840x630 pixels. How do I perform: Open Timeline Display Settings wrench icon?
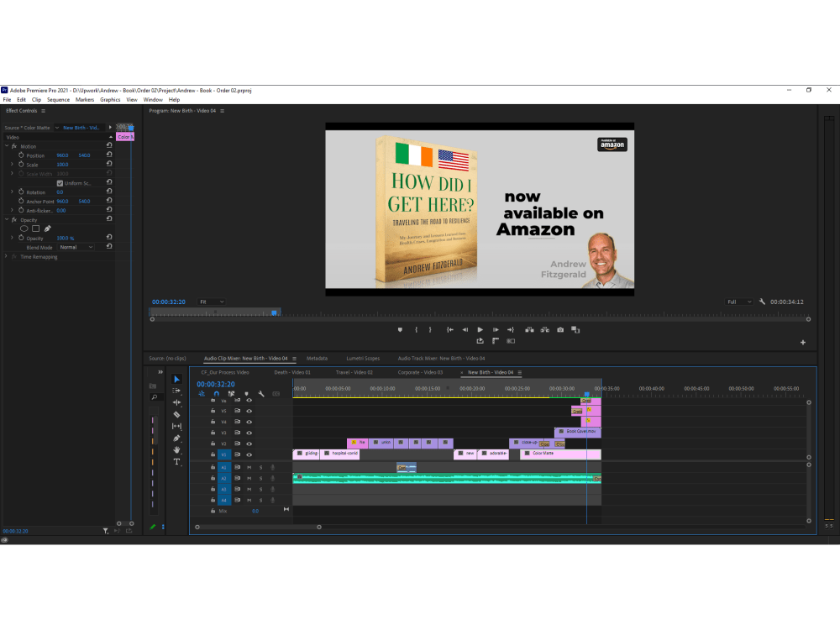click(261, 393)
